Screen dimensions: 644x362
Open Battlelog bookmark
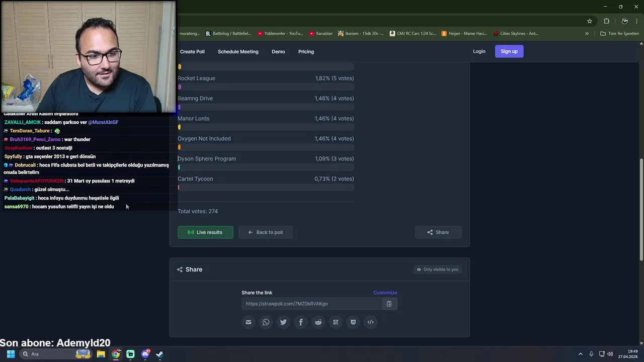228,34
